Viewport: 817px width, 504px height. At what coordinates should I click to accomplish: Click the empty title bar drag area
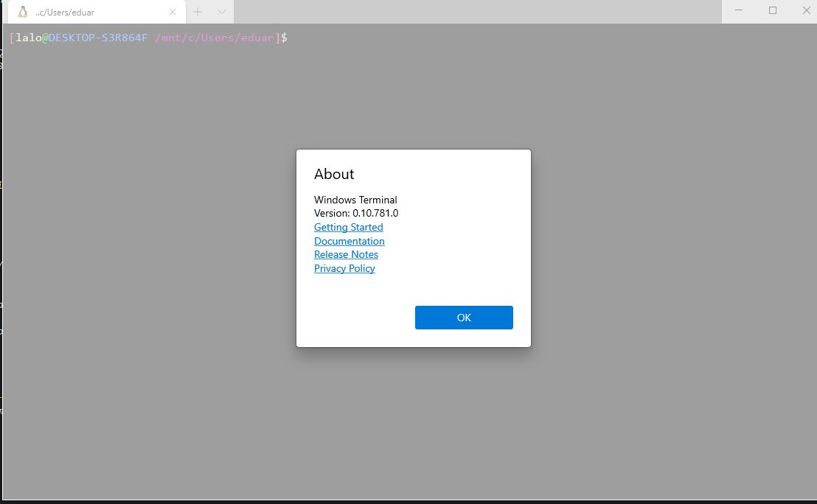pyautogui.click(x=477, y=12)
